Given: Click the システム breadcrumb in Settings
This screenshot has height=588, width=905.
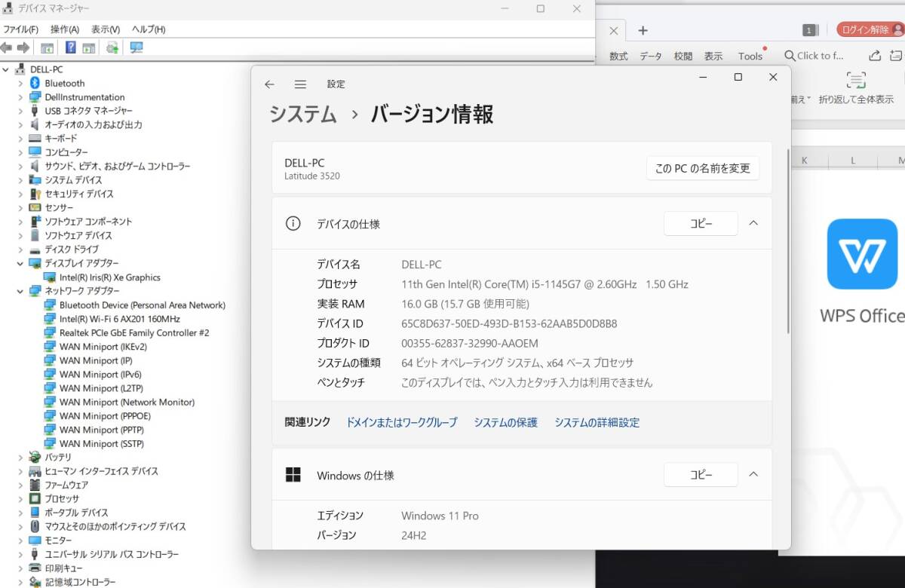Looking at the screenshot, I should point(303,114).
